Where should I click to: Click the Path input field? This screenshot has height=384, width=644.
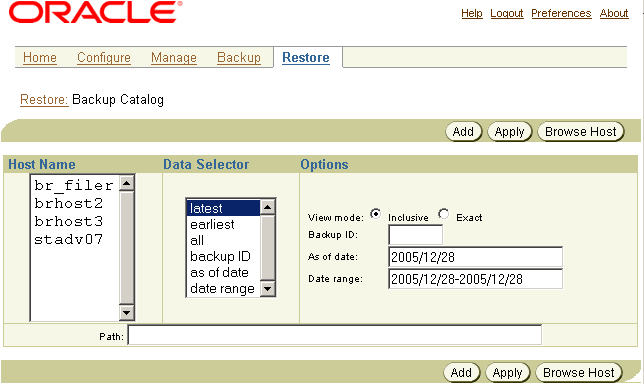tap(335, 335)
